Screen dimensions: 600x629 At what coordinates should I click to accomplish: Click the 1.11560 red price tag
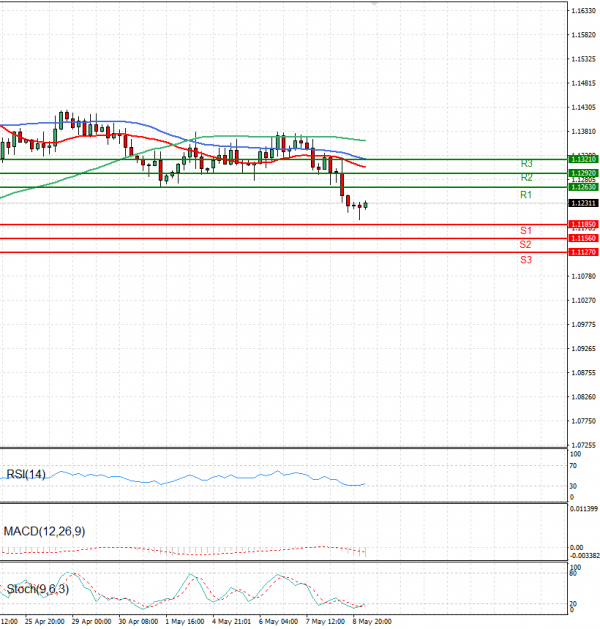582,238
